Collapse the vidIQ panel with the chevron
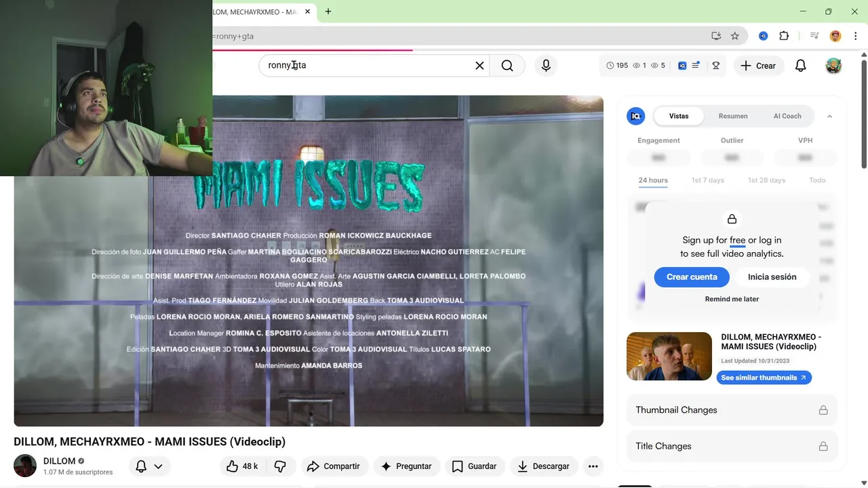 coord(829,116)
